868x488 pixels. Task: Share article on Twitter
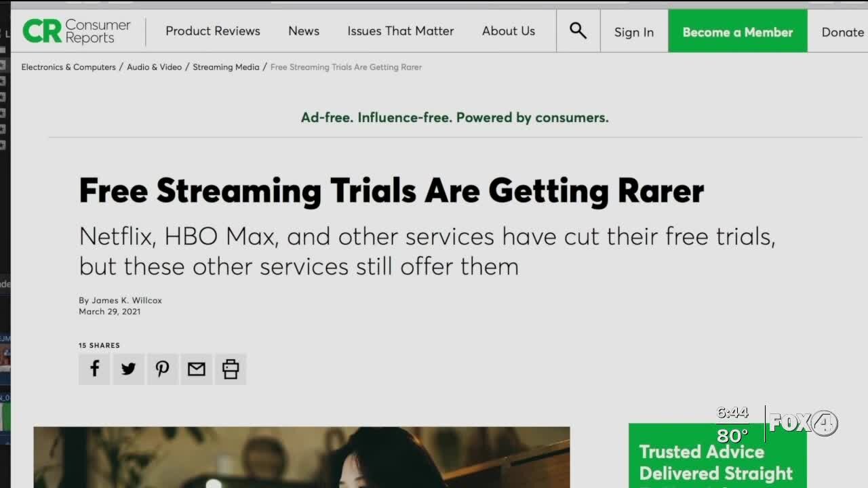pyautogui.click(x=128, y=369)
